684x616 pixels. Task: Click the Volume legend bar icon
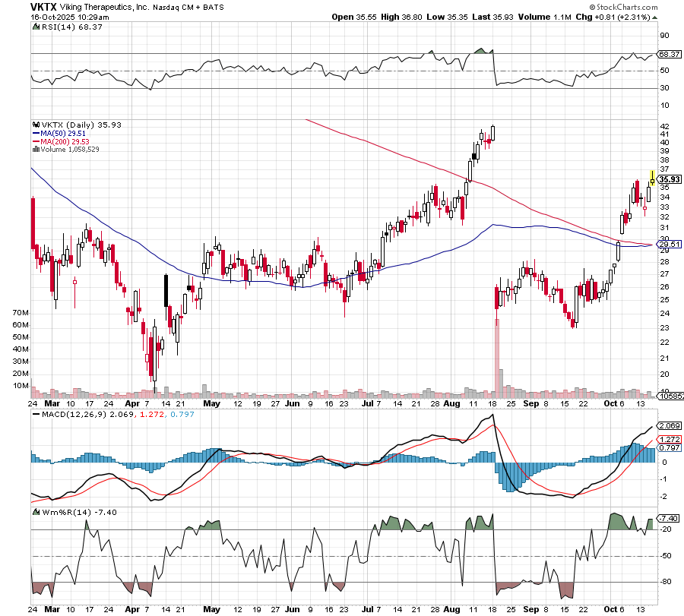tap(35, 150)
